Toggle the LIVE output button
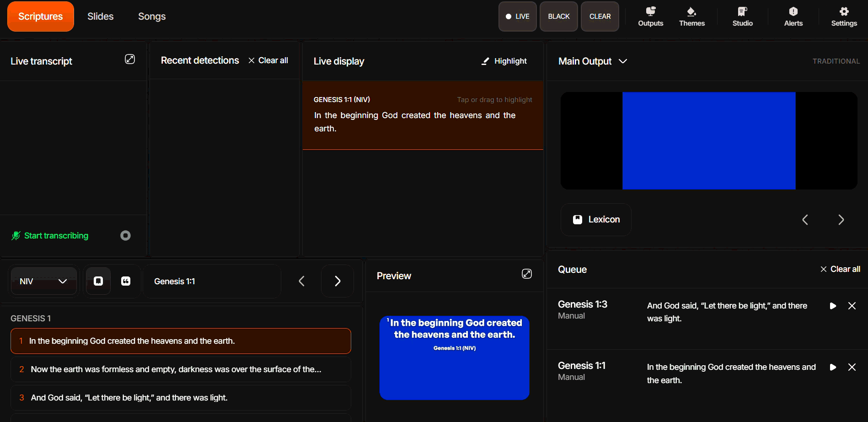The width and height of the screenshot is (868, 422). [517, 16]
